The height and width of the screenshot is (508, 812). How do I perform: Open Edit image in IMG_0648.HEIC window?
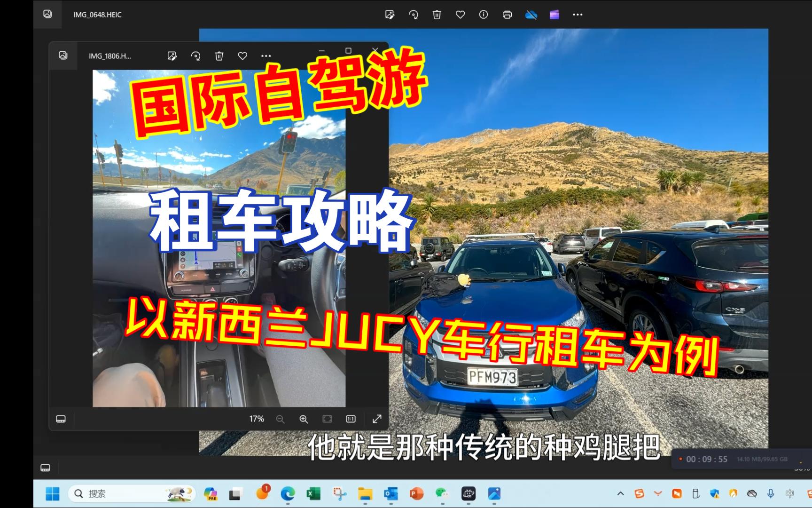(x=390, y=15)
